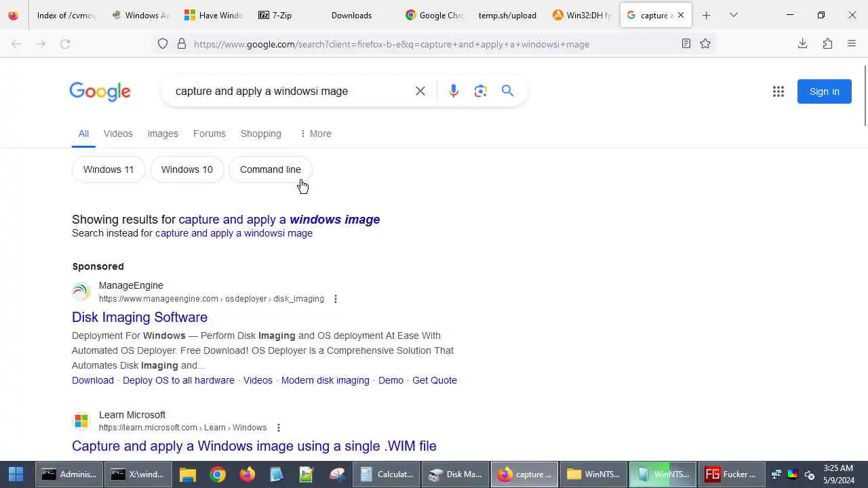Open ManageEngine ad options three dots
Image resolution: width=868 pixels, height=488 pixels.
tap(335, 299)
